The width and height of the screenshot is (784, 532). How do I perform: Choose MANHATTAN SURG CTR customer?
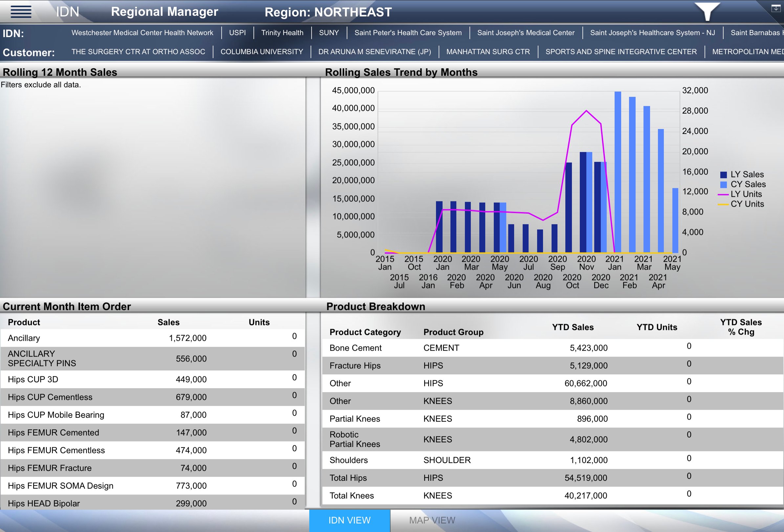(x=488, y=52)
